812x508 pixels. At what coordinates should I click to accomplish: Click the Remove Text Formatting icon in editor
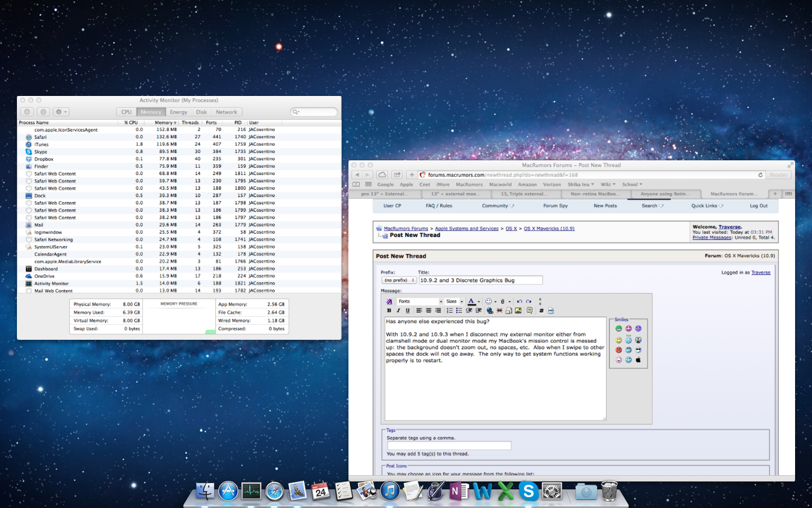[x=389, y=301]
